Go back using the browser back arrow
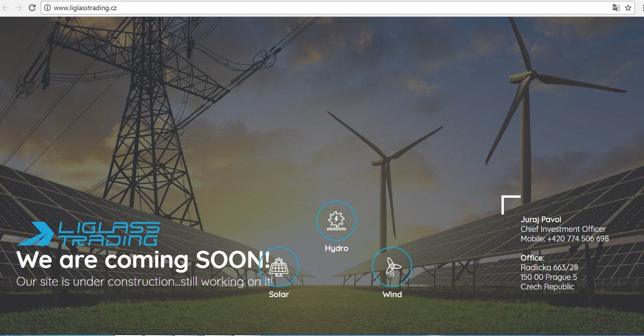 6,8
